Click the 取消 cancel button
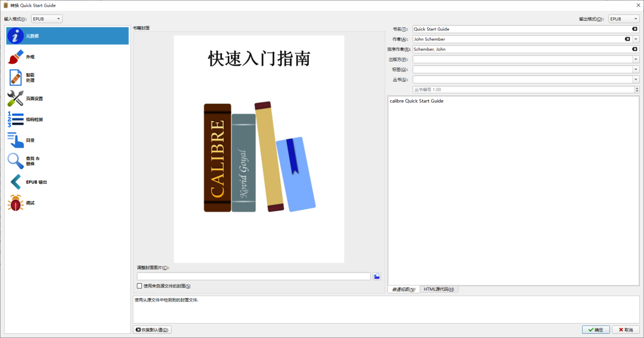The height and width of the screenshot is (338, 644). tap(626, 330)
